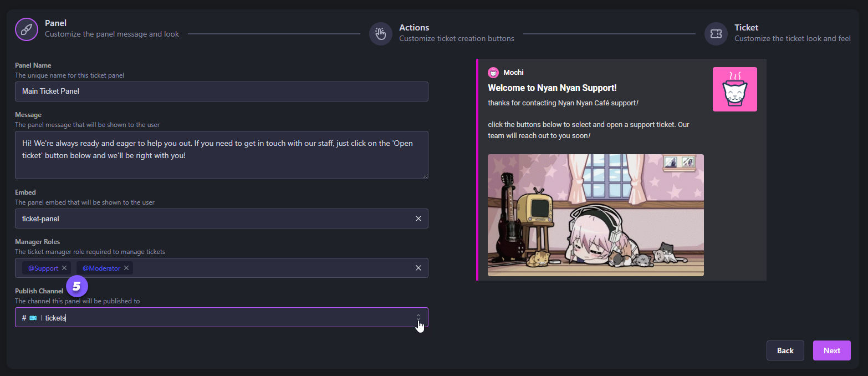
Task: Click the Panel step brush icon
Action: [x=27, y=29]
